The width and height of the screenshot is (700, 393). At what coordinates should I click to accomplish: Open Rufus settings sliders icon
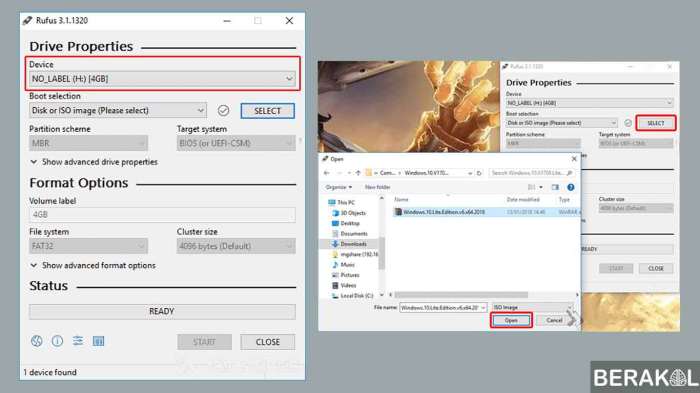(x=78, y=341)
